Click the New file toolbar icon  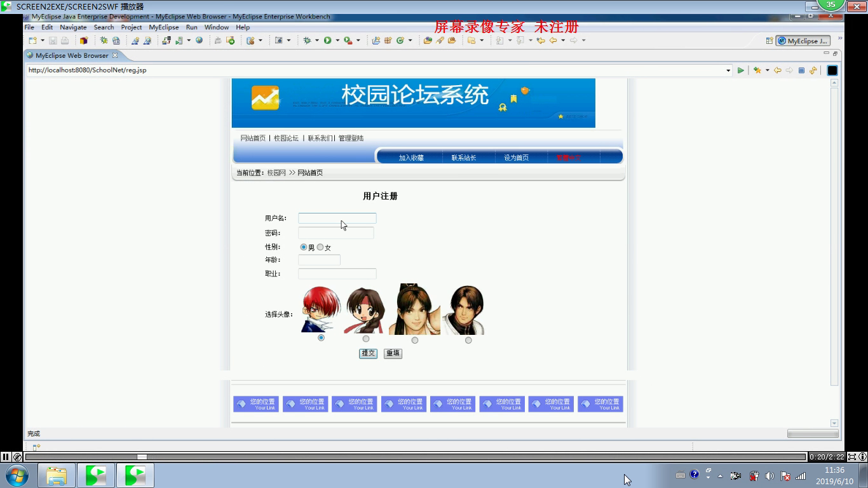pyautogui.click(x=32, y=40)
